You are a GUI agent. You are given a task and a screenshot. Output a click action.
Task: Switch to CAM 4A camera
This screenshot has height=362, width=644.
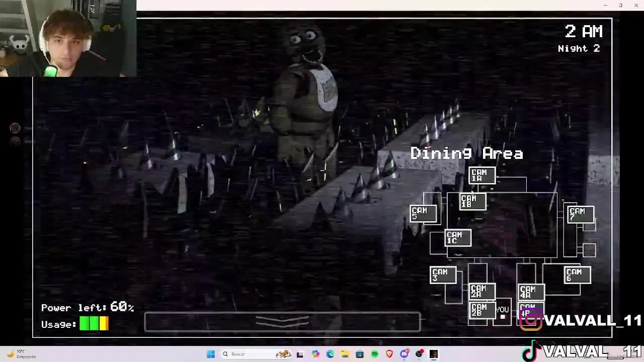tap(531, 292)
